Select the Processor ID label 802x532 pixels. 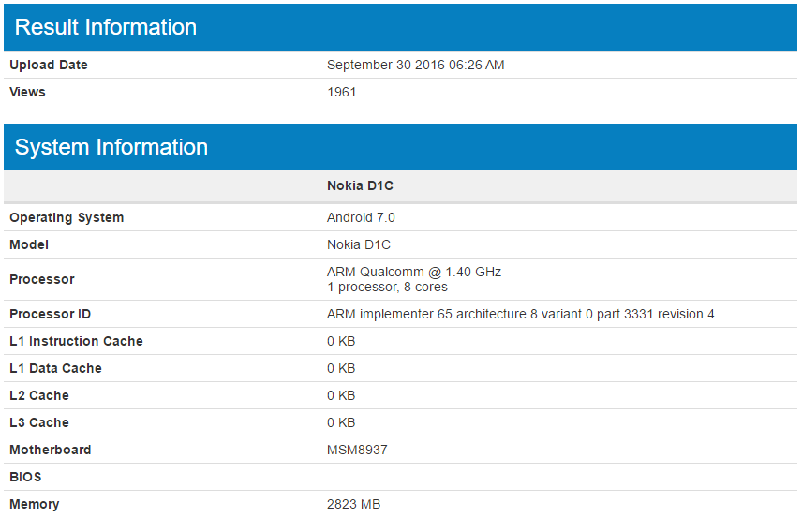[x=51, y=314]
